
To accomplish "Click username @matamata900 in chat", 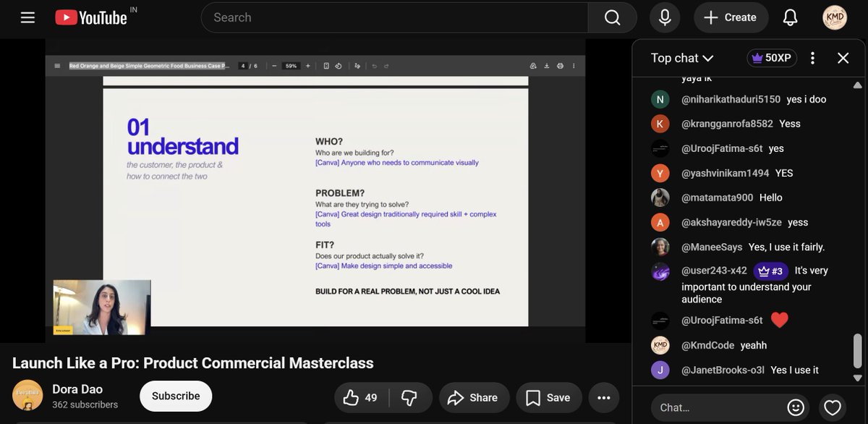I will [717, 198].
